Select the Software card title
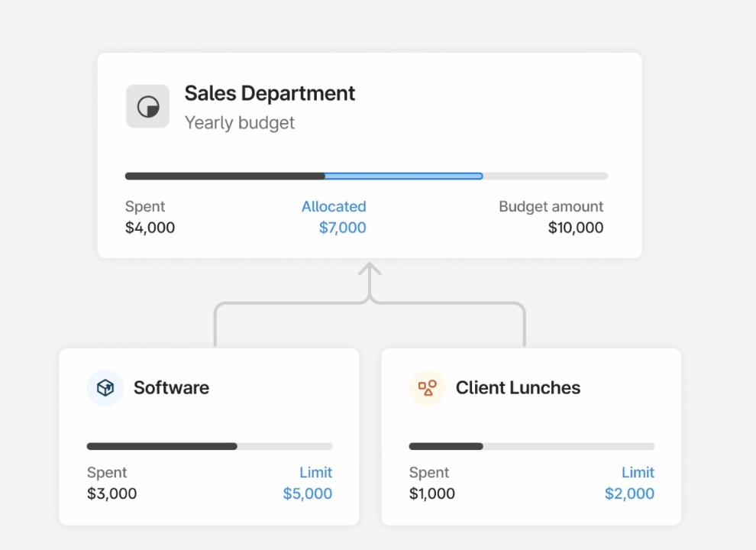 click(x=171, y=388)
